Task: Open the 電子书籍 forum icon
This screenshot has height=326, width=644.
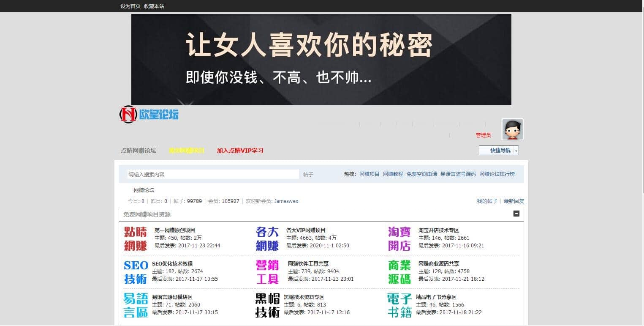Action: [x=399, y=305]
